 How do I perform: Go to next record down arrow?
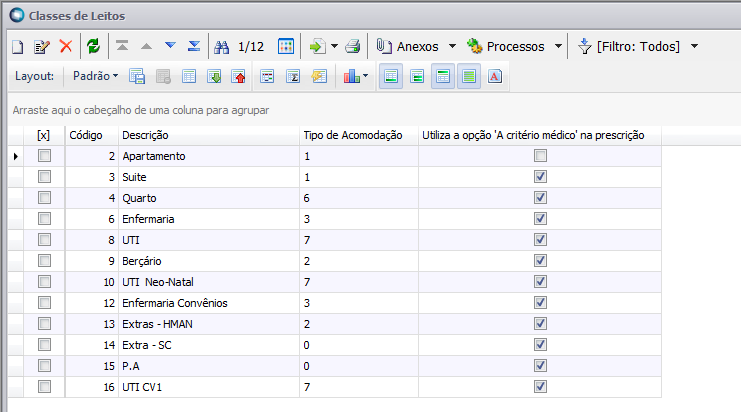170,45
